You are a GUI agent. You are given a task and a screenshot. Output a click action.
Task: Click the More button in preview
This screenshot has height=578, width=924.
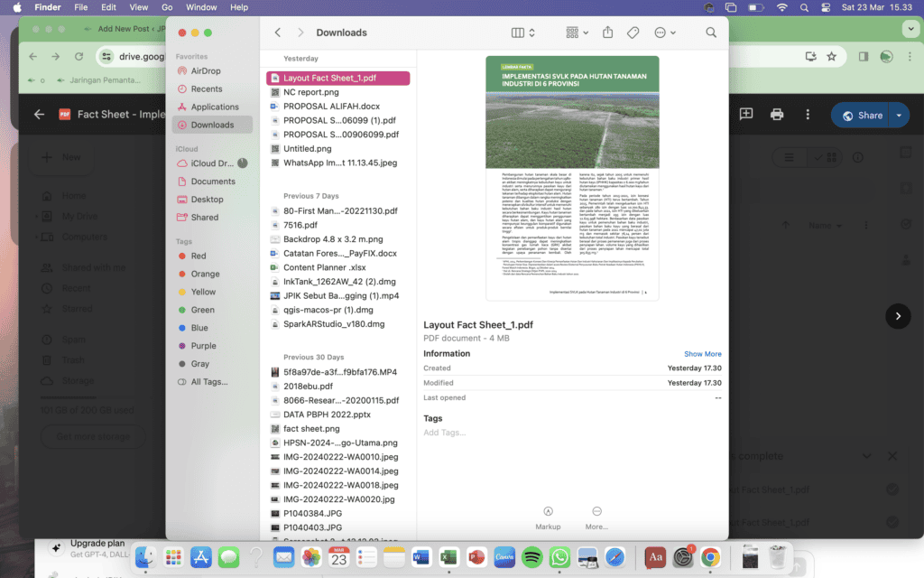(x=596, y=517)
